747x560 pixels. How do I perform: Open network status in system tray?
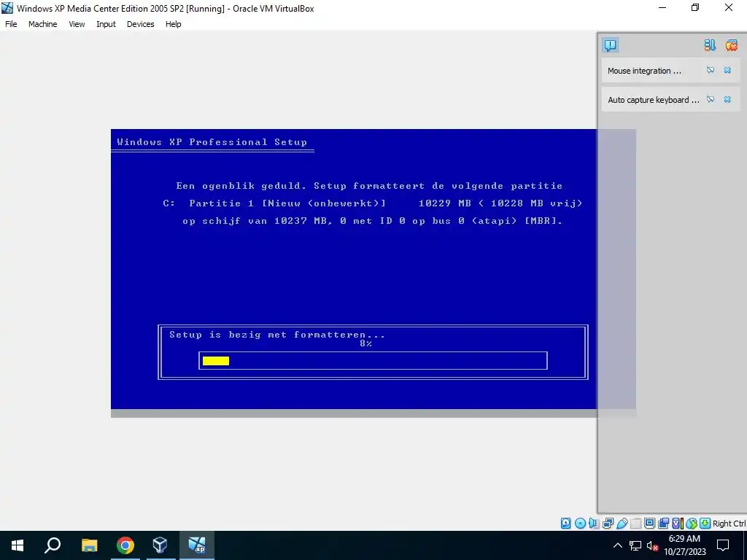coord(635,545)
